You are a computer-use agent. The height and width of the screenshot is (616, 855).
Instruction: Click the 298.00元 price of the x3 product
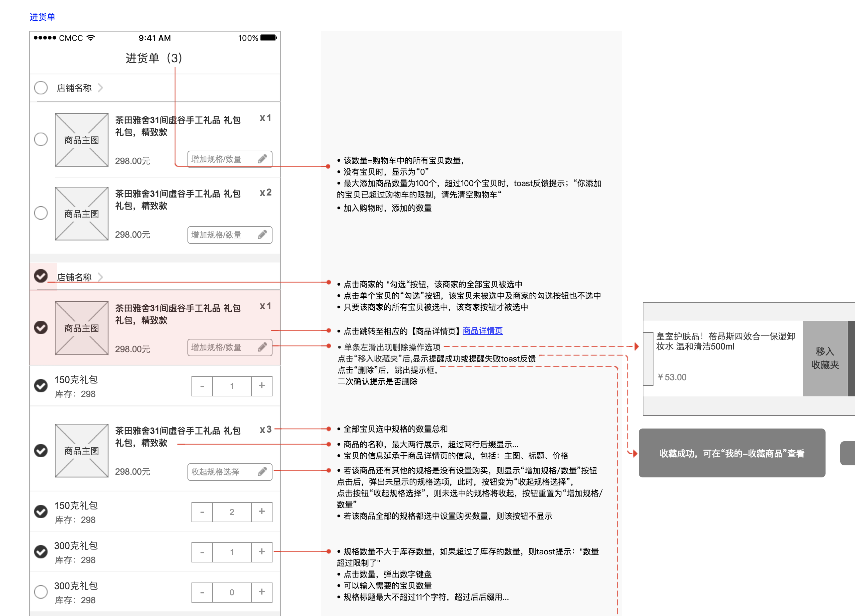tap(132, 472)
